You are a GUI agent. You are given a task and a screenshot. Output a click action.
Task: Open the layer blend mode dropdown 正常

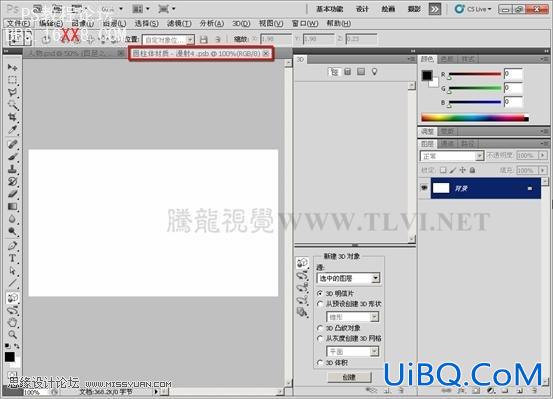click(x=452, y=156)
